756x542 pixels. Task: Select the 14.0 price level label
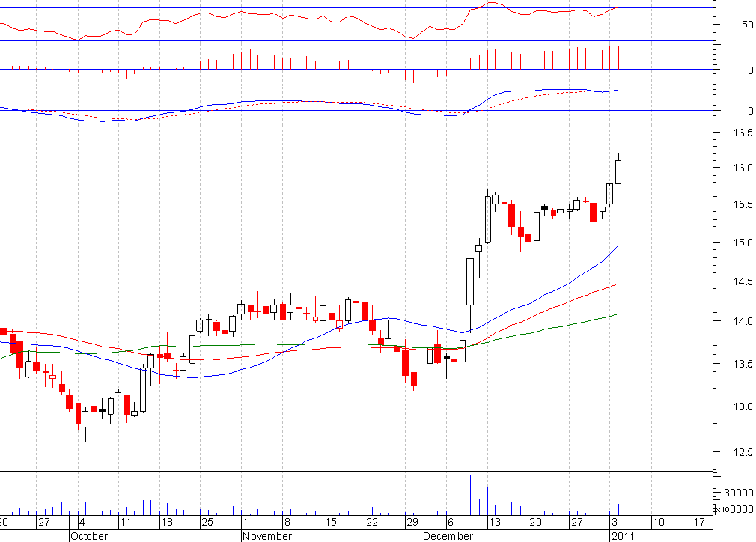(743, 321)
